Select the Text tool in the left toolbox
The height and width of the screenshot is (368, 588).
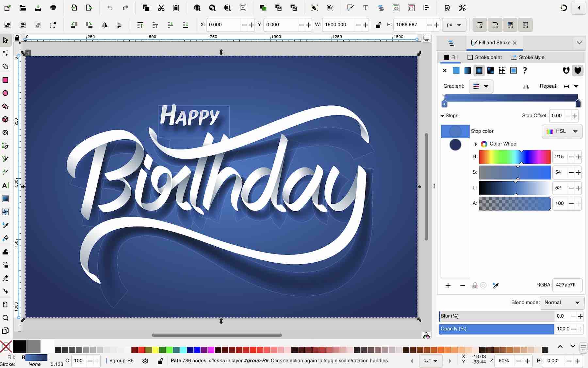pyautogui.click(x=5, y=185)
